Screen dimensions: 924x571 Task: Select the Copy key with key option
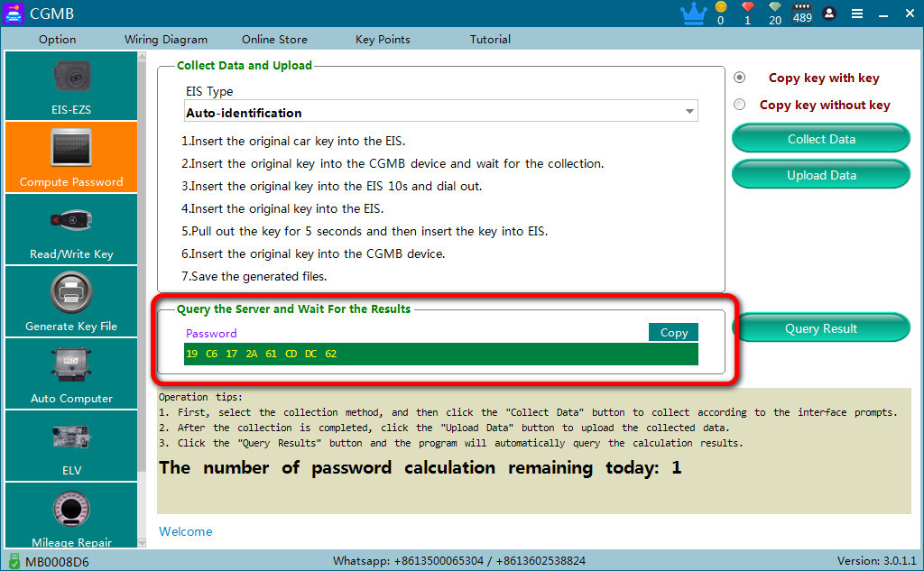click(x=740, y=78)
